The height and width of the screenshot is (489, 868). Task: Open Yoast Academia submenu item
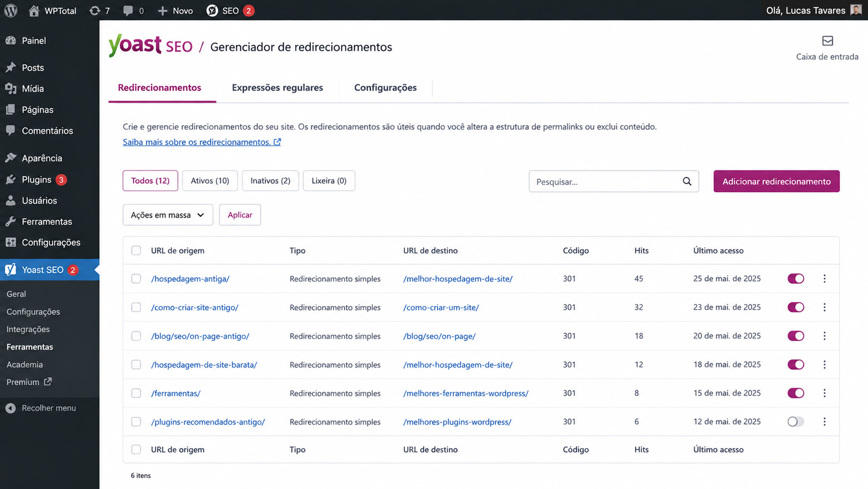[x=24, y=364]
